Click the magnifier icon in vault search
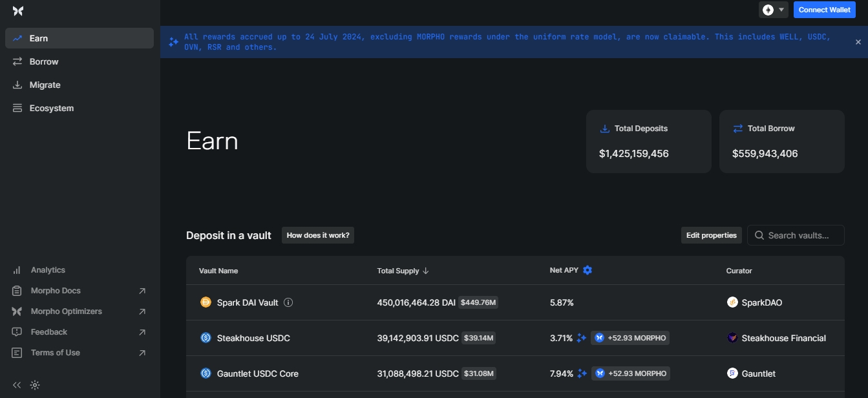Viewport: 868px width, 398px height. click(x=759, y=235)
